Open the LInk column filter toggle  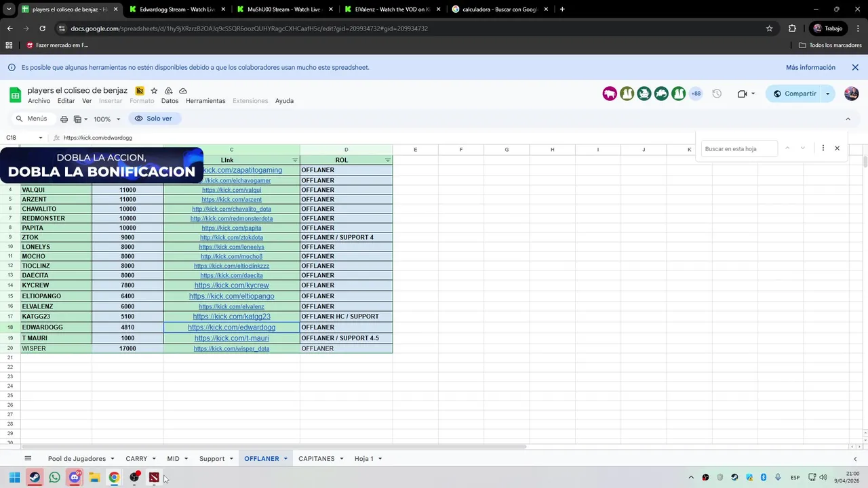click(295, 161)
